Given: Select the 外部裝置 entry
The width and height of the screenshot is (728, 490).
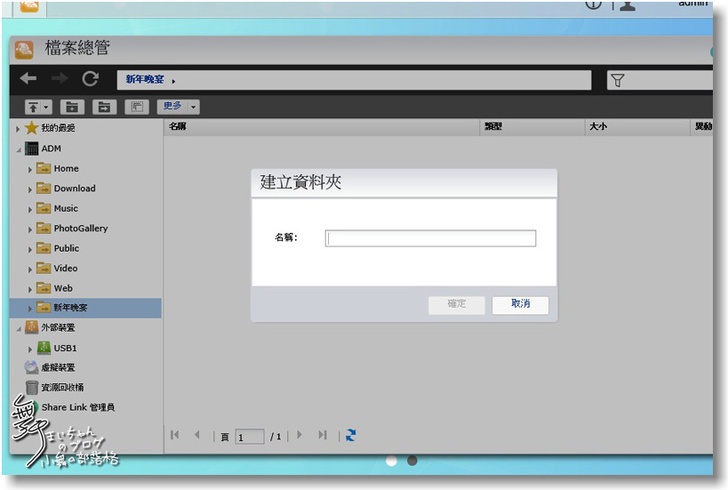Looking at the screenshot, I should (50, 328).
